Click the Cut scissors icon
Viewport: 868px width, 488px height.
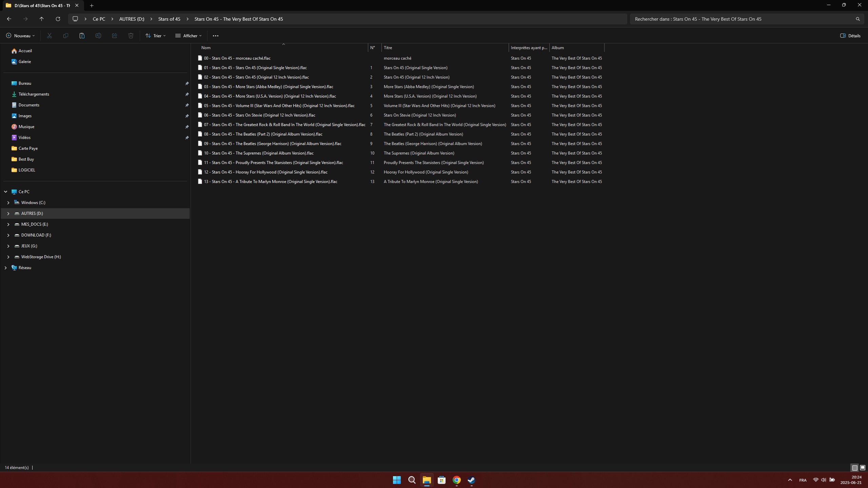point(50,36)
